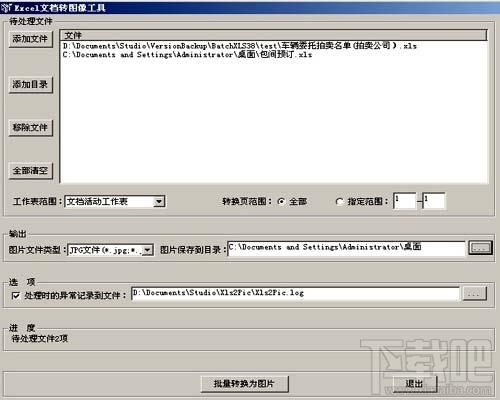Image resolution: width=500 pixels, height=400 pixels.
Task: Browse for image save directory button
Action: point(480,248)
